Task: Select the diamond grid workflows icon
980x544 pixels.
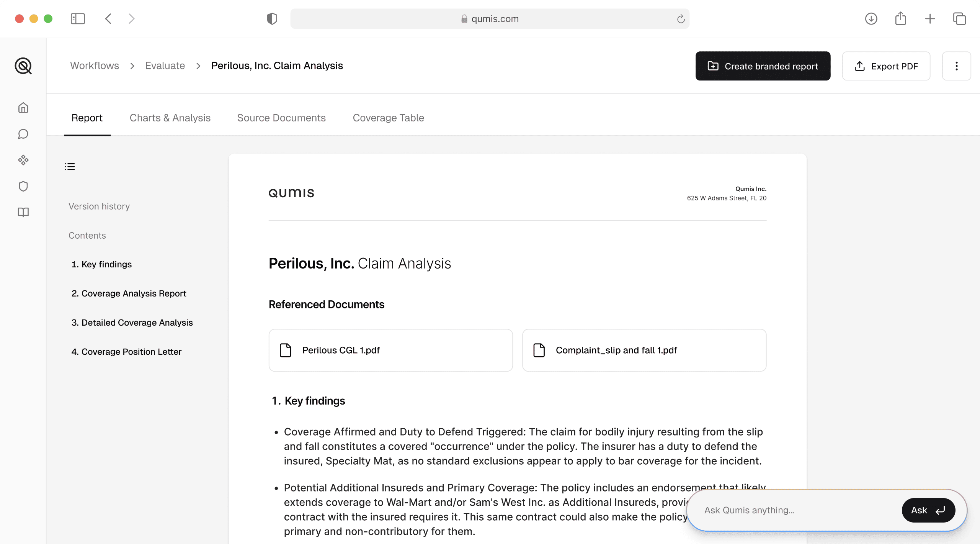Action: (23, 160)
